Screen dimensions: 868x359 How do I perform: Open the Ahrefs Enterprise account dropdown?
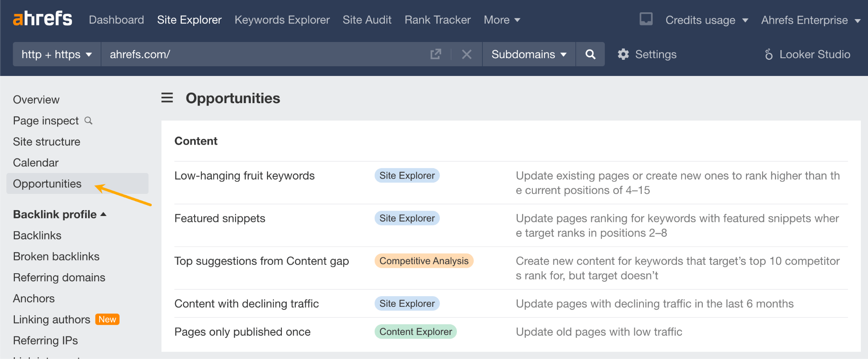(811, 20)
